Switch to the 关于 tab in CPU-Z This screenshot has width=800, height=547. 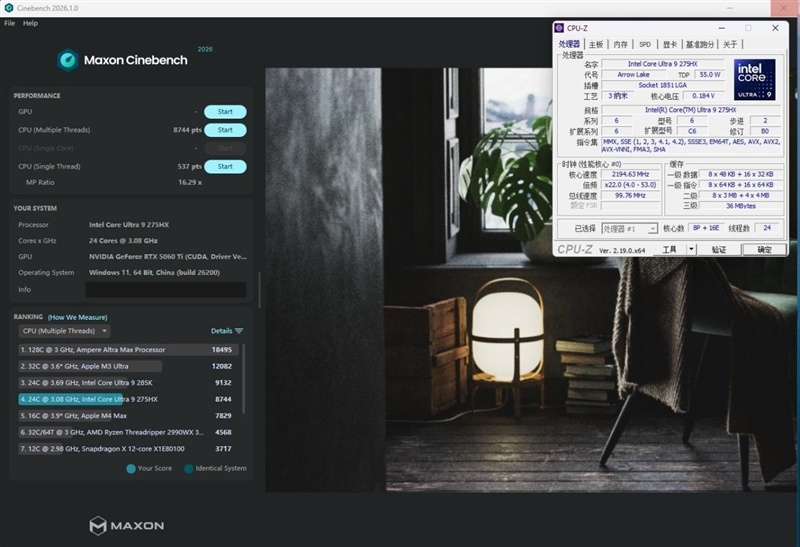730,44
